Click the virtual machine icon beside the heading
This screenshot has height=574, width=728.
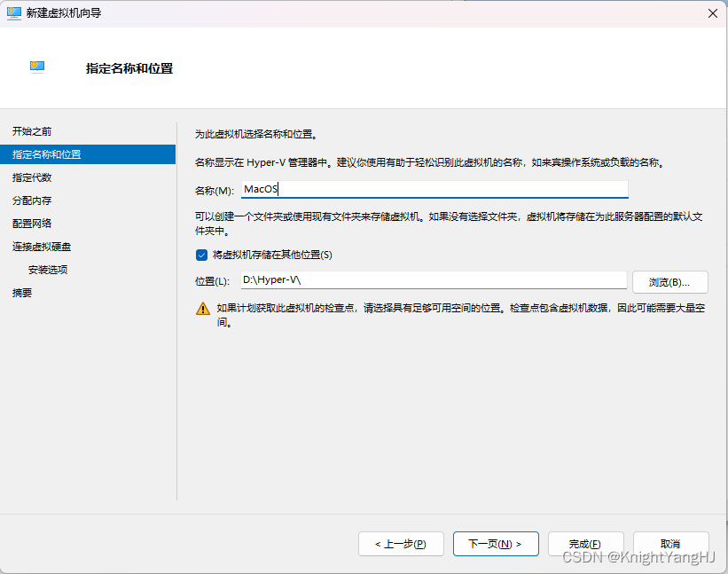37,67
